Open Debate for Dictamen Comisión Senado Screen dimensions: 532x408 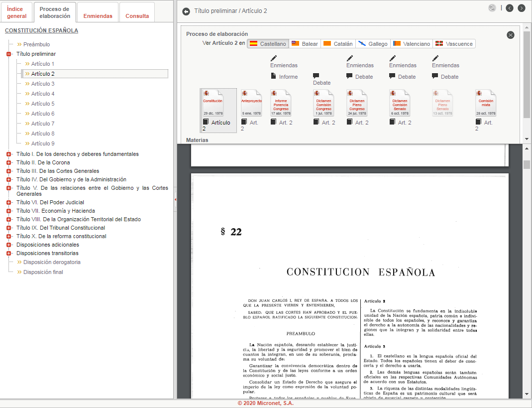coord(403,76)
